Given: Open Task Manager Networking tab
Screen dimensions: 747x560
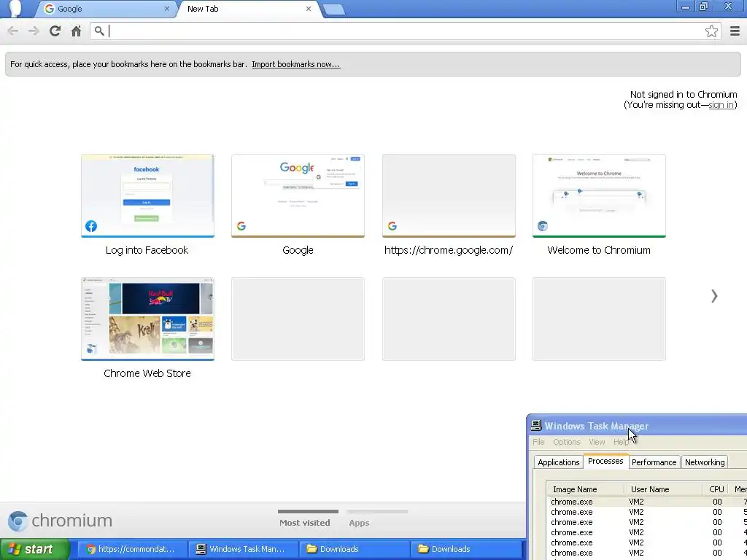Looking at the screenshot, I should click(x=705, y=462).
